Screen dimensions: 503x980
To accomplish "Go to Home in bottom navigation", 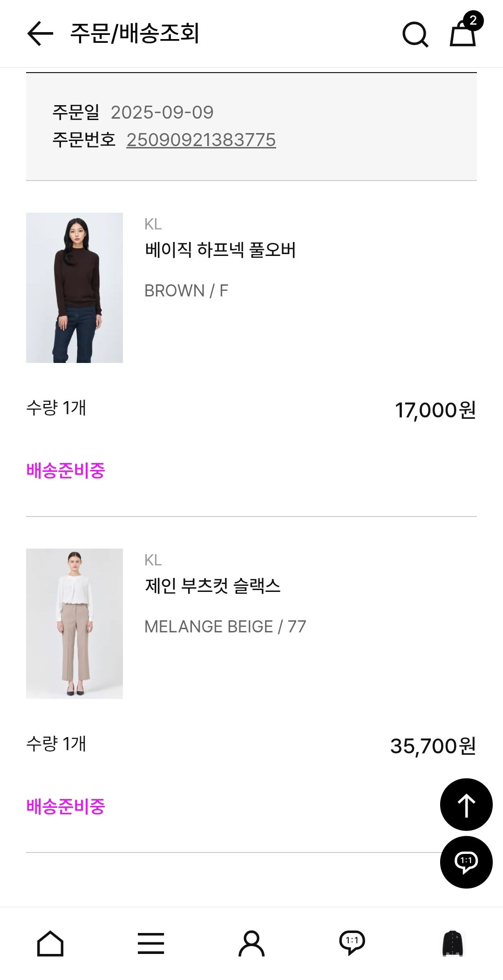I will 50,944.
